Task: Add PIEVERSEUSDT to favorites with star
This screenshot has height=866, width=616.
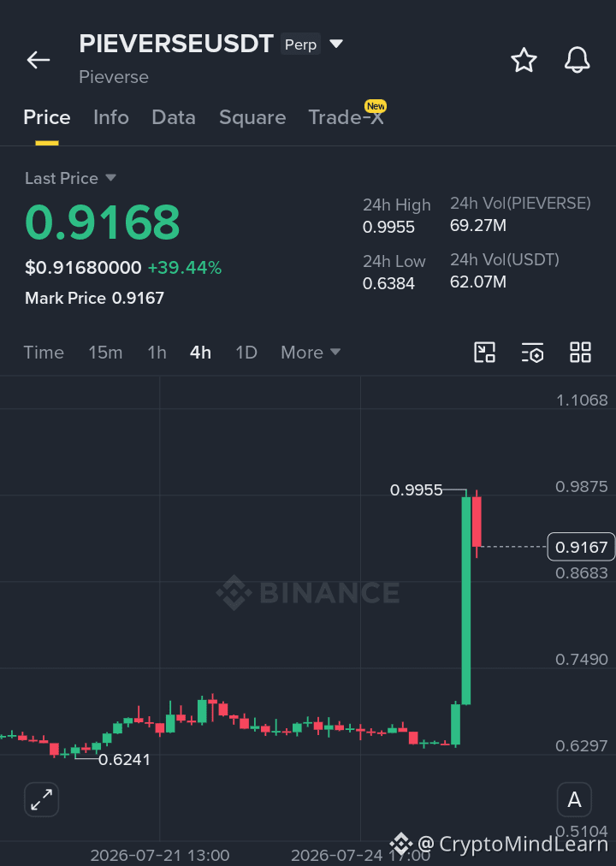Action: pyautogui.click(x=524, y=60)
